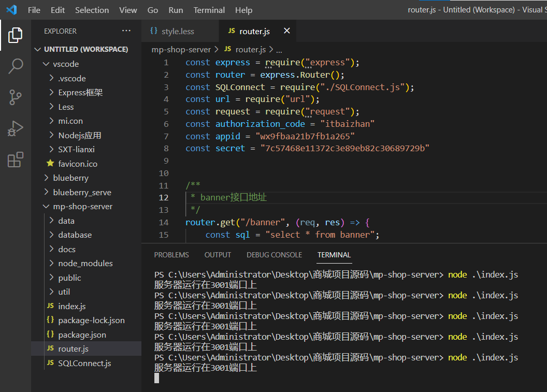Open package-lock.json from the Explorer
This screenshot has height=392, width=547.
(91, 320)
